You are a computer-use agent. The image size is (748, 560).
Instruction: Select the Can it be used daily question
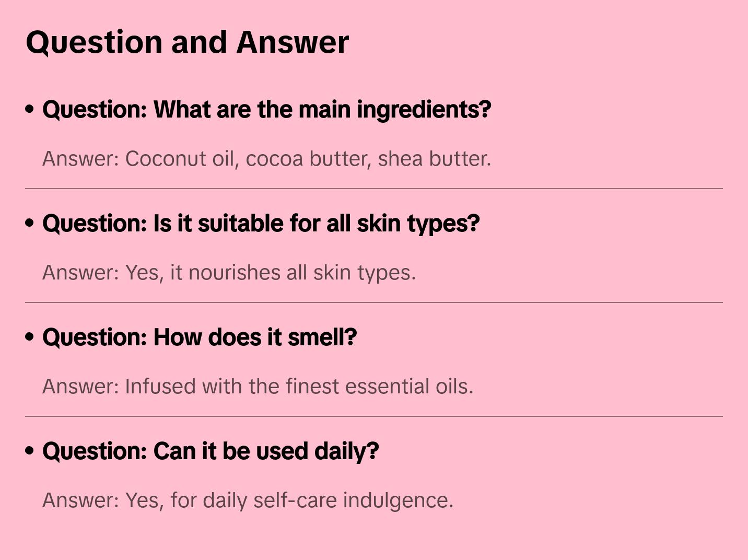pos(211,451)
